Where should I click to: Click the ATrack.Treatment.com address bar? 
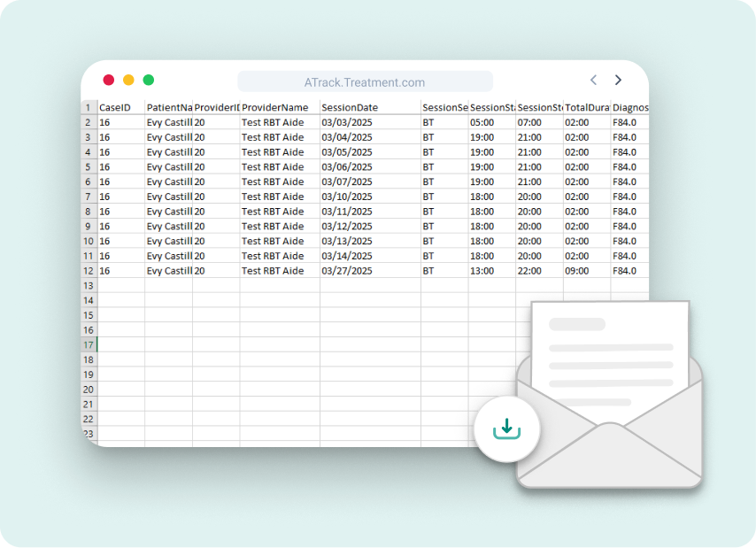click(x=365, y=82)
